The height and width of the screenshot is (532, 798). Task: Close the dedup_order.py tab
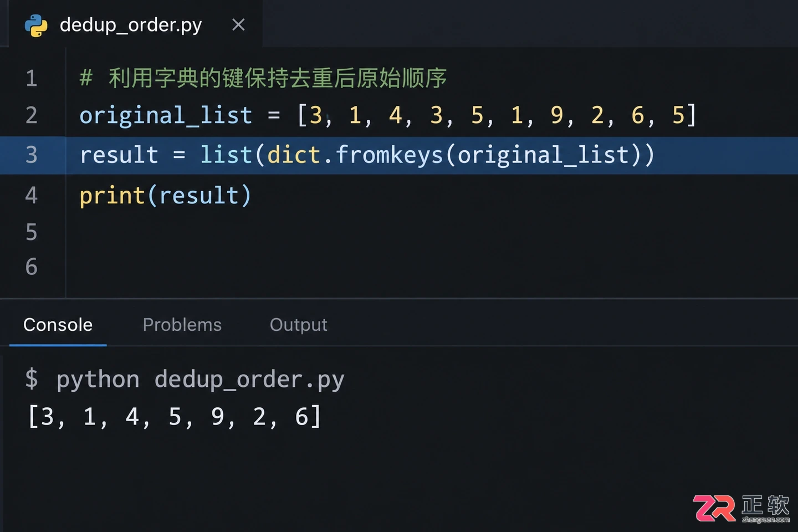[238, 25]
